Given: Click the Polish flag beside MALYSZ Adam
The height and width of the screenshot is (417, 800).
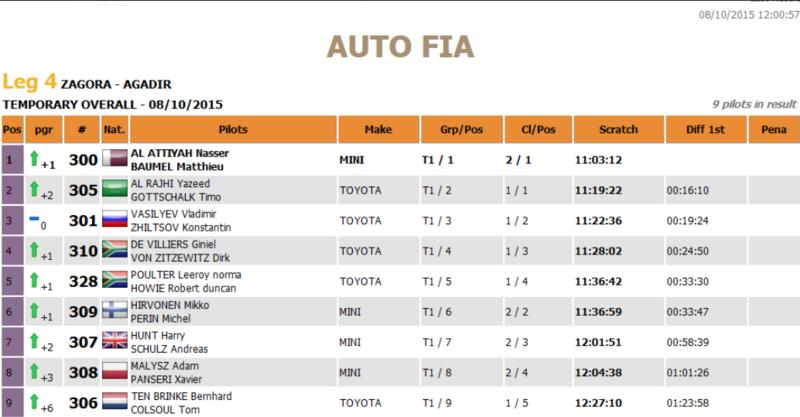Looking at the screenshot, I should coord(115,371).
